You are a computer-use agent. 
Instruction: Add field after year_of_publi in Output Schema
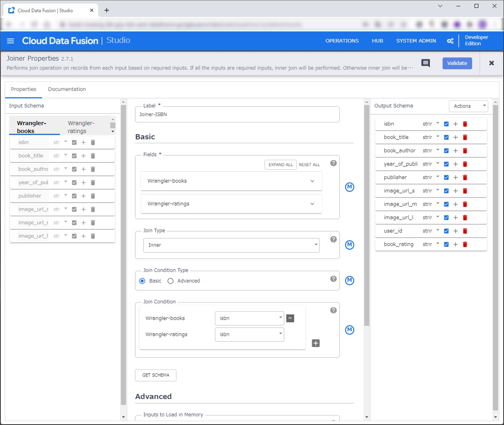pyautogui.click(x=456, y=164)
